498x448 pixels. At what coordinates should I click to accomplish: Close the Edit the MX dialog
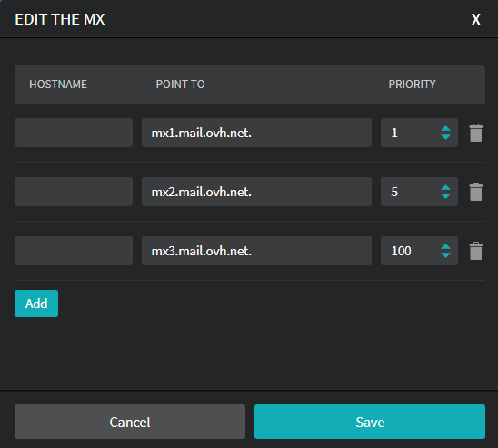pos(476,20)
